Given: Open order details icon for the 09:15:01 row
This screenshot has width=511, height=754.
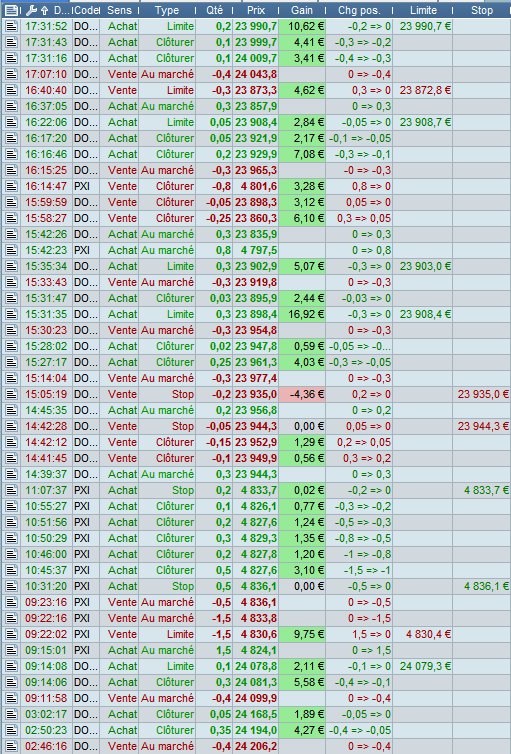Looking at the screenshot, I should pos(12,650).
